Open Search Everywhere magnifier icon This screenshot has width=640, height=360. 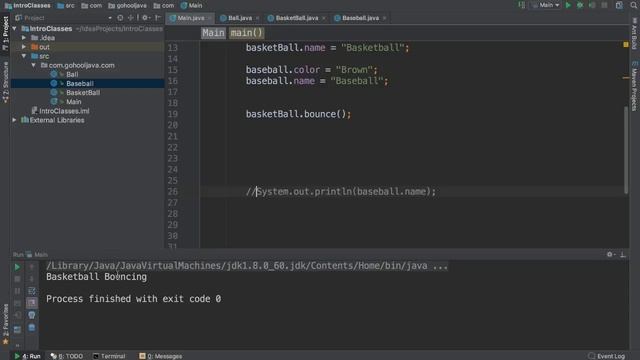[x=634, y=5]
